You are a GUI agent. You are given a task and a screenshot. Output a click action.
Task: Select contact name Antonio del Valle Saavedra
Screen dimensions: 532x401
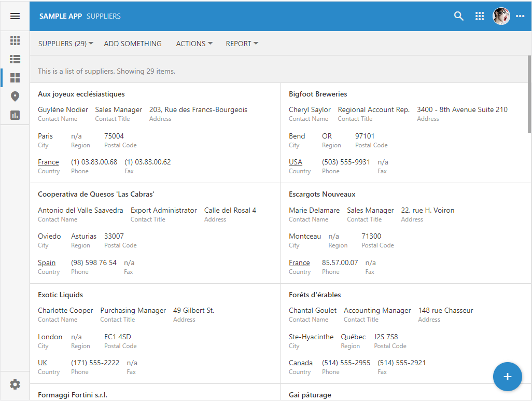[x=80, y=210]
